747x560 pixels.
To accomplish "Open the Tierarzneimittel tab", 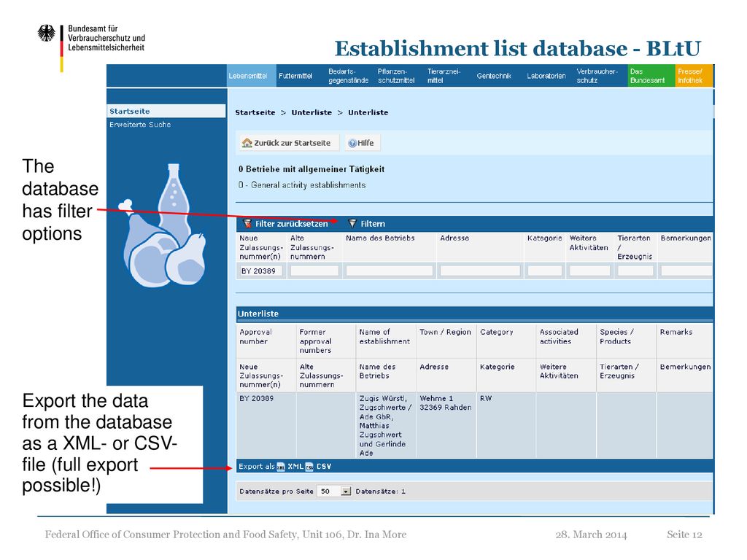I will point(444,76).
